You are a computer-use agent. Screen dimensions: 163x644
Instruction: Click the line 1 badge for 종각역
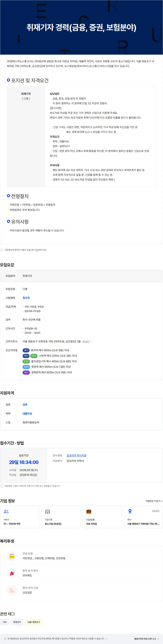[x=26, y=350]
